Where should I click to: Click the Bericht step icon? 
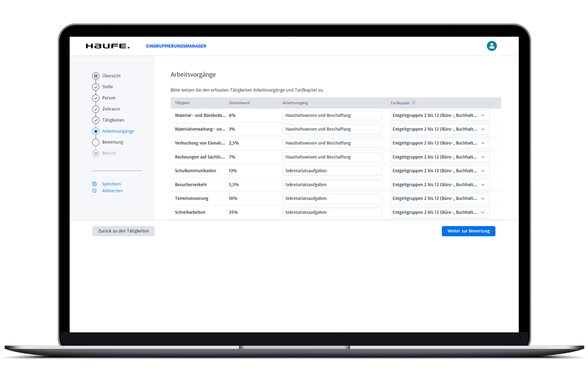pos(96,153)
